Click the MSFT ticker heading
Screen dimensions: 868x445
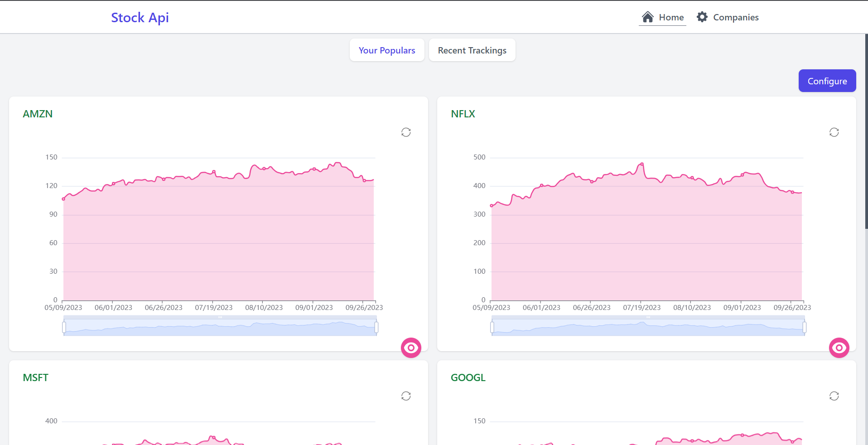35,377
